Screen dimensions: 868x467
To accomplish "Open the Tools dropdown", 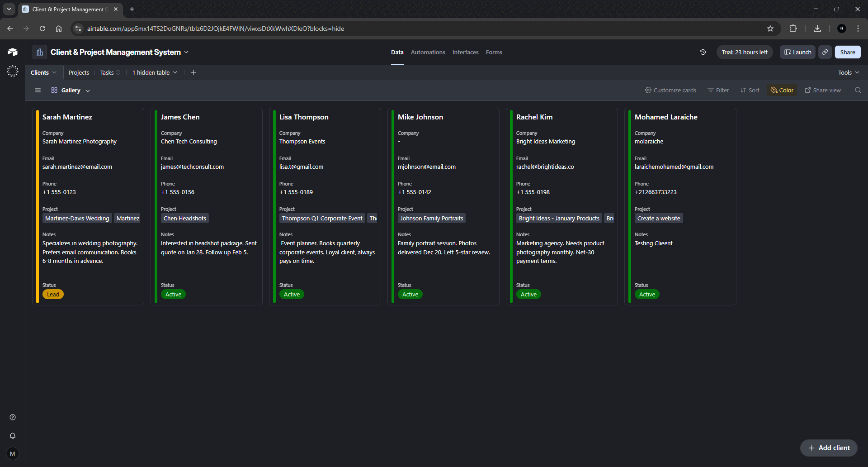I will [x=848, y=72].
